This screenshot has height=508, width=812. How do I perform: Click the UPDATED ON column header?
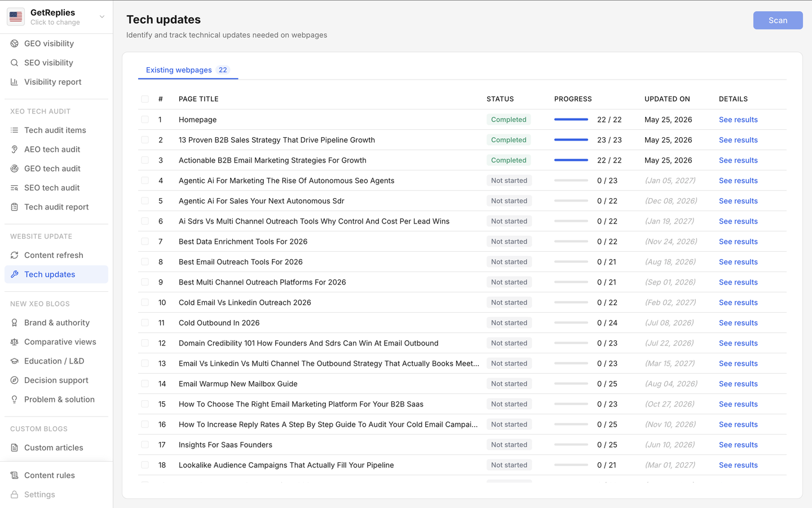[x=667, y=99]
